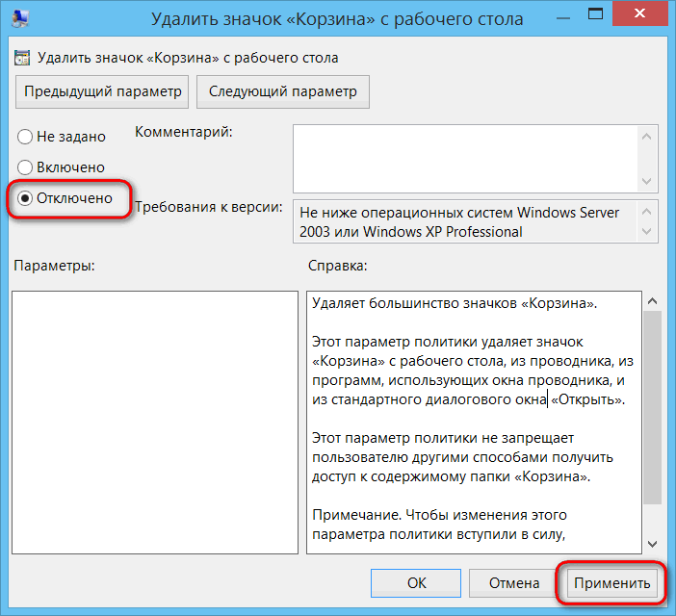Click the policy setting icon beside heading

pyautogui.click(x=22, y=58)
